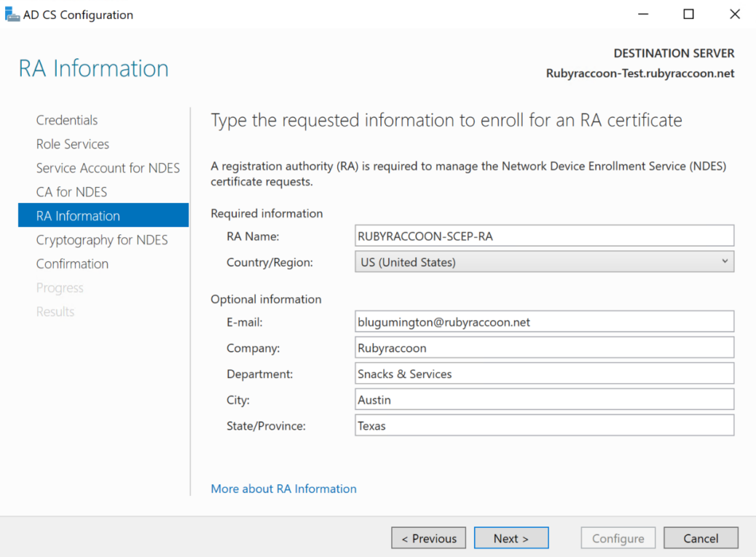The width and height of the screenshot is (756, 557).
Task: Select the Role Services wizard step
Action: pyautogui.click(x=72, y=143)
